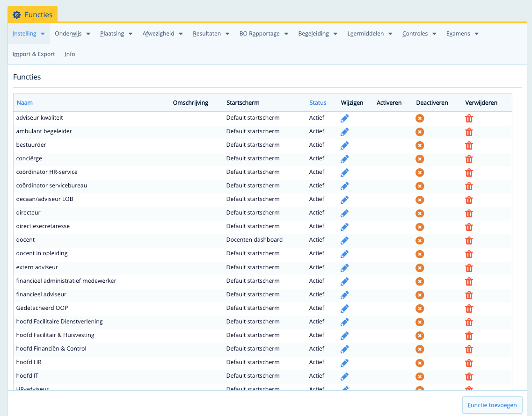Delete the extern adviseur function
This screenshot has height=416, width=532.
coord(469,268)
